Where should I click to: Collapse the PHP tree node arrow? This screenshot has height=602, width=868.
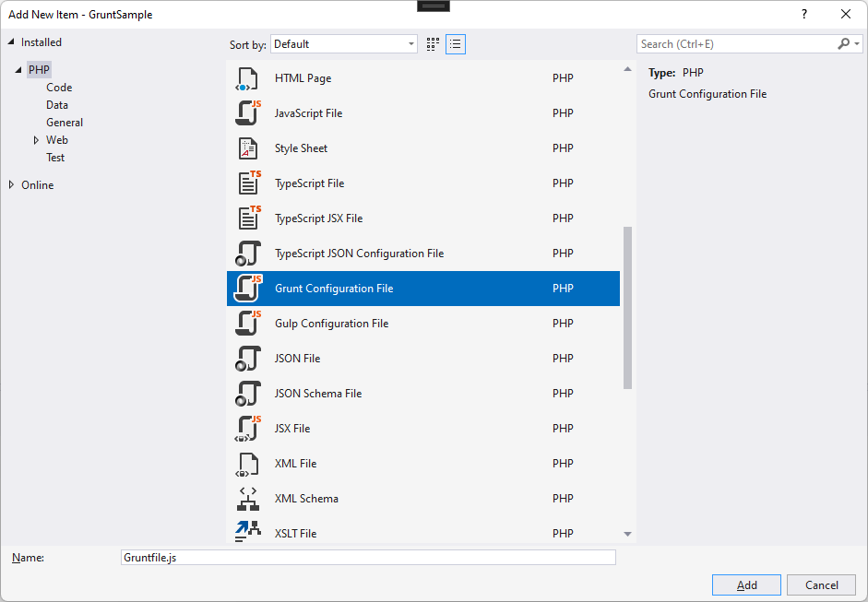click(x=18, y=70)
